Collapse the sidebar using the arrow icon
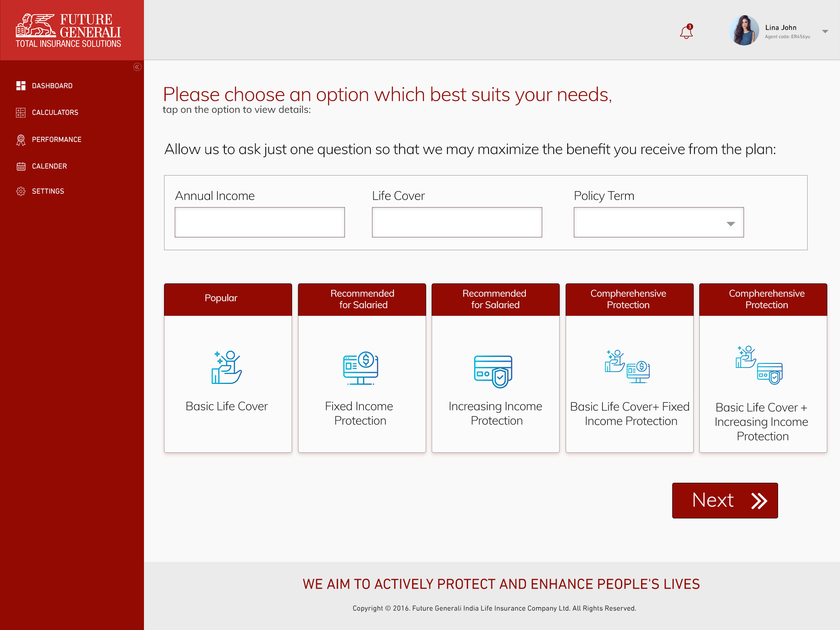Image resolution: width=840 pixels, height=630 pixels. click(x=137, y=67)
